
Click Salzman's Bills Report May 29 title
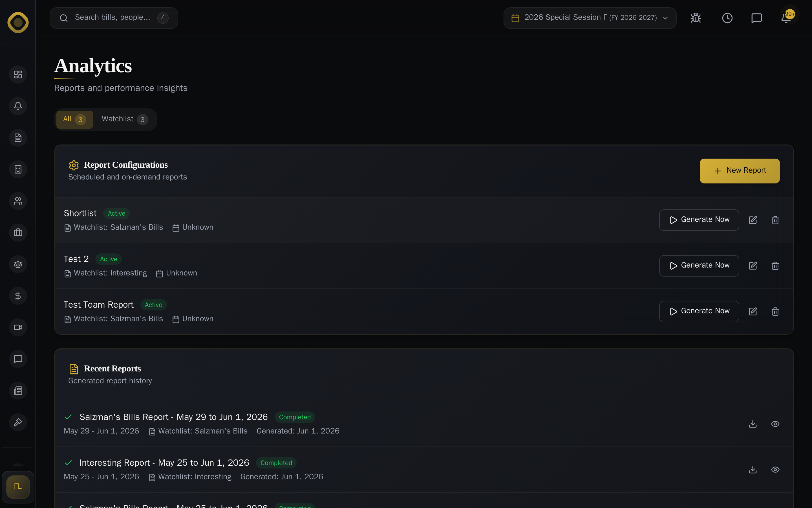coord(173,417)
